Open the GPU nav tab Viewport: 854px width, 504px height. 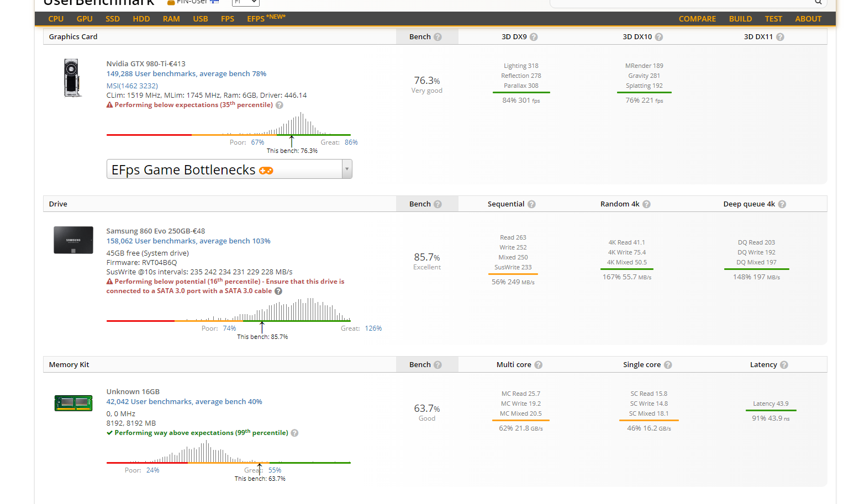85,19
